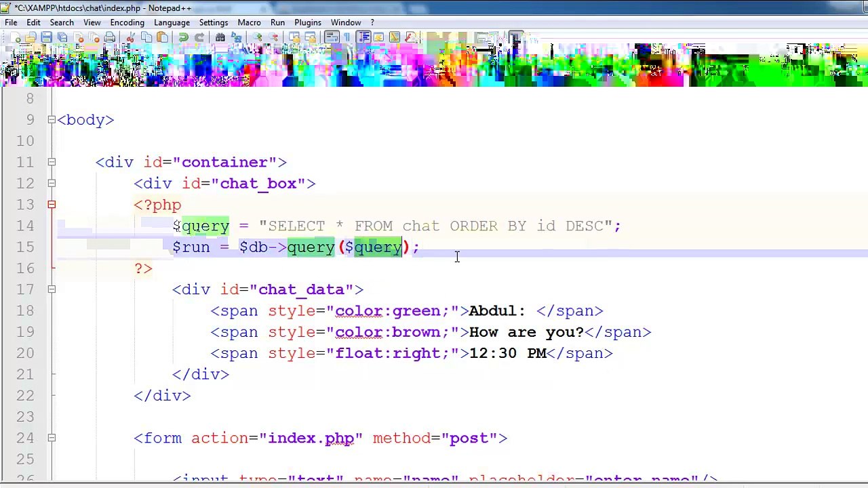This screenshot has width=868, height=488.
Task: Click the line number 20 in margin
Action: pyautogui.click(x=25, y=353)
